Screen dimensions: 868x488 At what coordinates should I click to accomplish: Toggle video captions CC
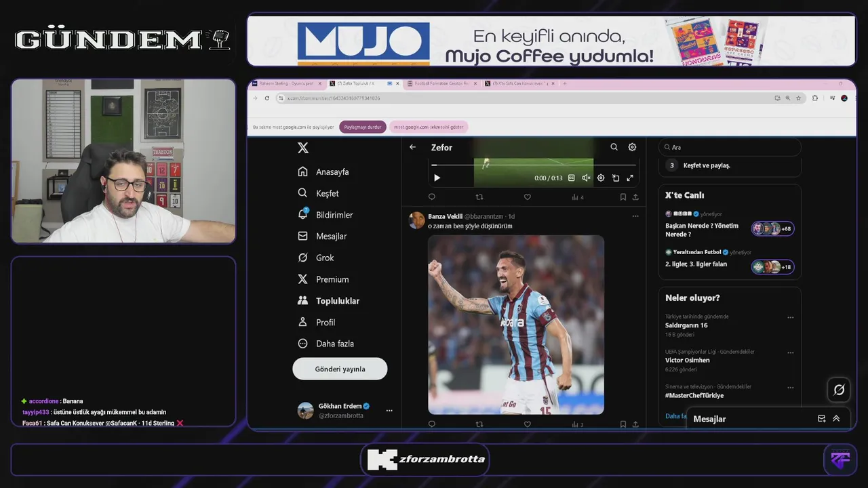click(571, 178)
